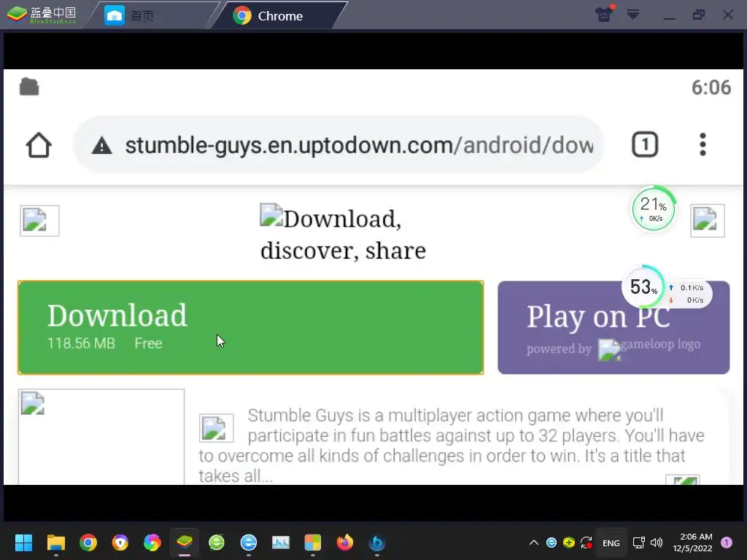Switch the ENG input language indicator
Viewport: 747px width, 560px height.
point(611,542)
